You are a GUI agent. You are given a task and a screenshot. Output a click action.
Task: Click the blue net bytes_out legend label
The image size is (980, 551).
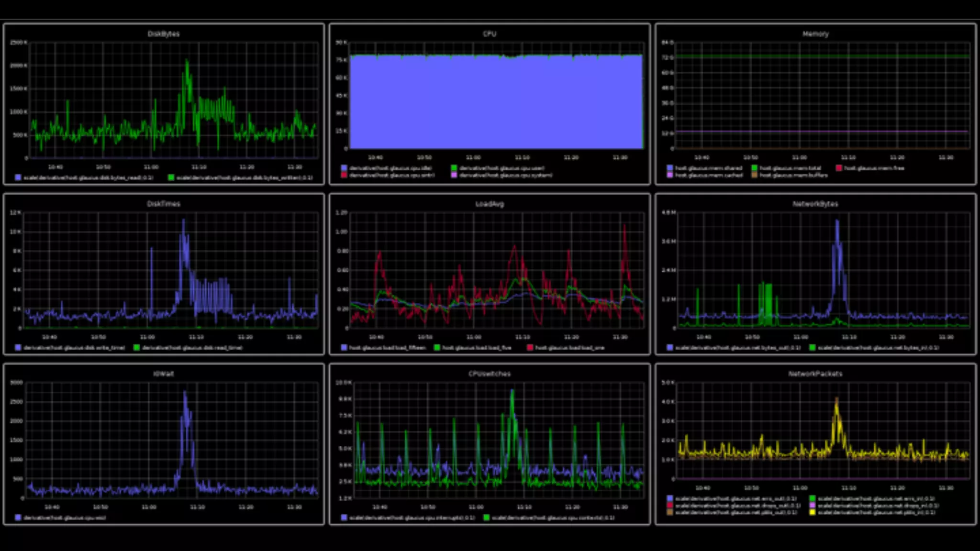coord(737,348)
